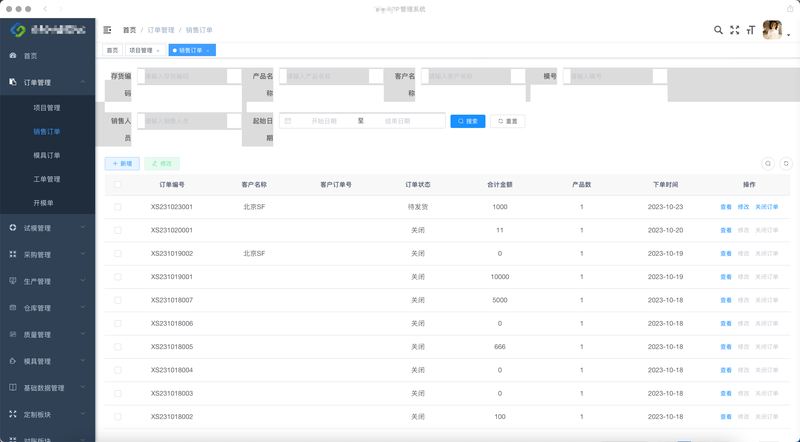
Task: Click the 重置 reset button
Action: (508, 121)
